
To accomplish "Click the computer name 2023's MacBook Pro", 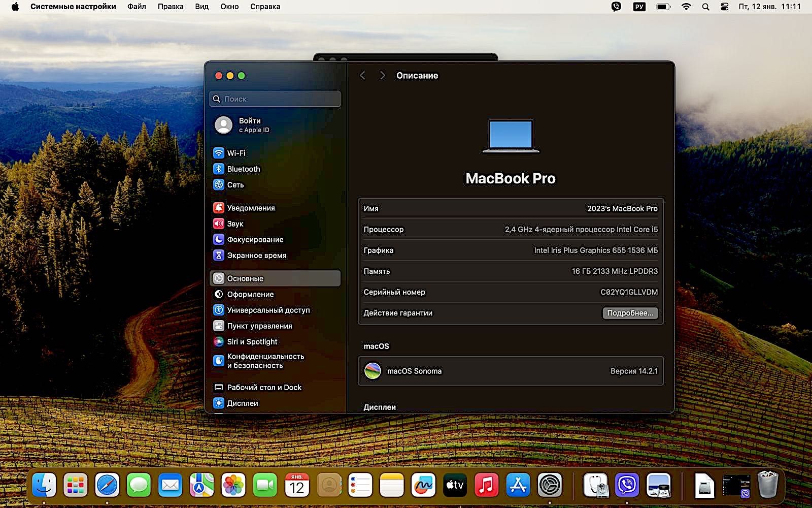I will (x=622, y=208).
